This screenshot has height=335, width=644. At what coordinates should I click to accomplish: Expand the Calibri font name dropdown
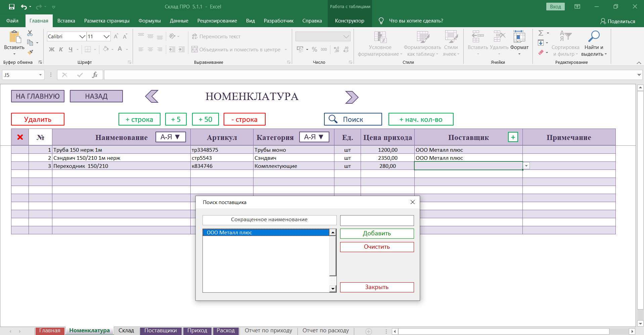click(x=82, y=37)
